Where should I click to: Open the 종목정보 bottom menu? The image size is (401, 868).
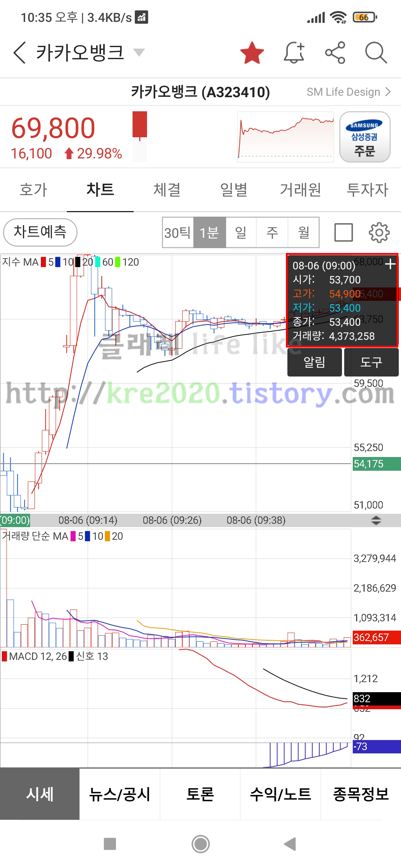click(361, 794)
